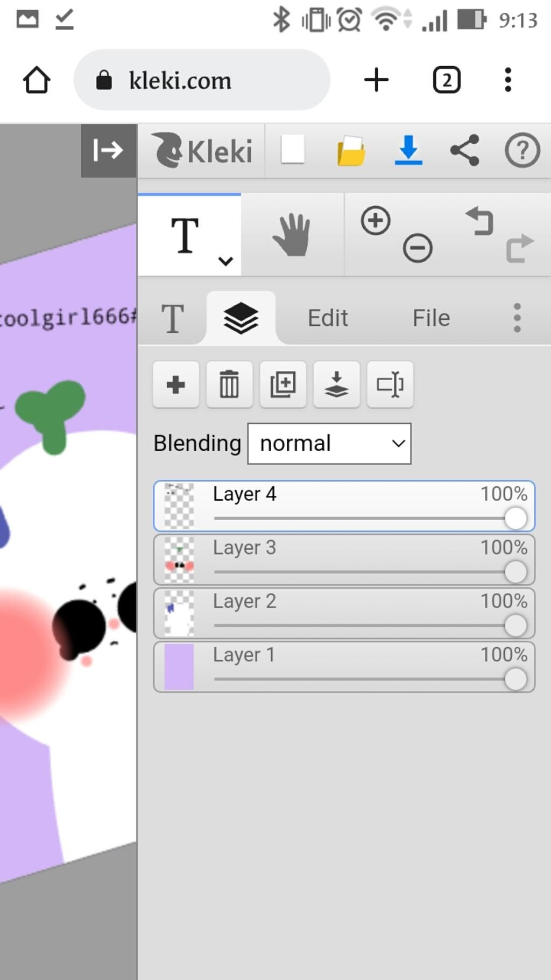
Task: Open the panel overflow three-dot menu
Action: 517,318
